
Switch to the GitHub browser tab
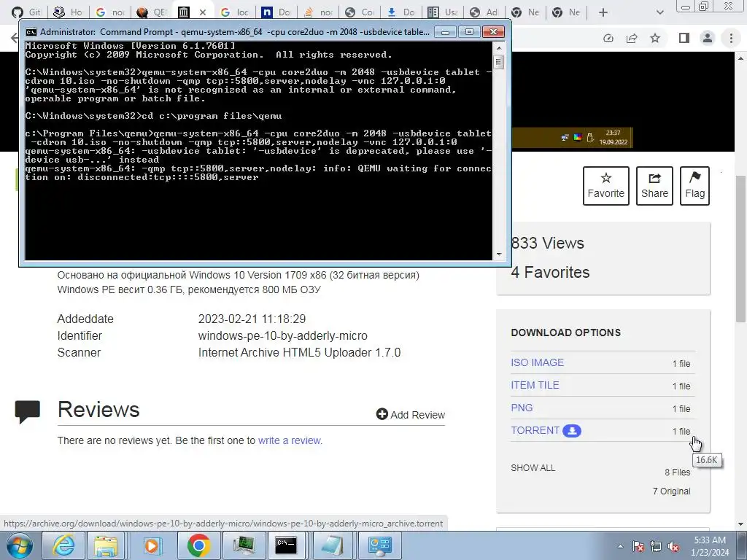pos(26,12)
